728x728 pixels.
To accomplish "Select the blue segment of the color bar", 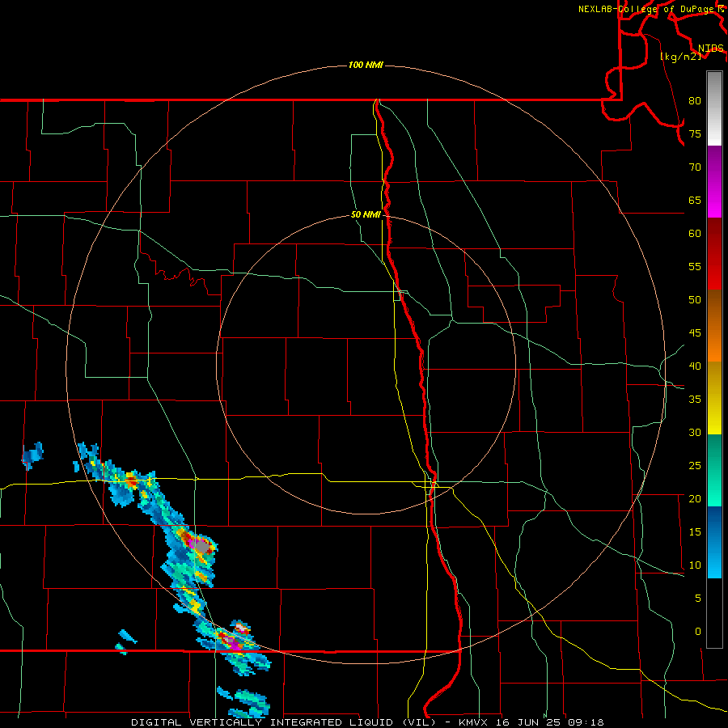I will 714,542.
